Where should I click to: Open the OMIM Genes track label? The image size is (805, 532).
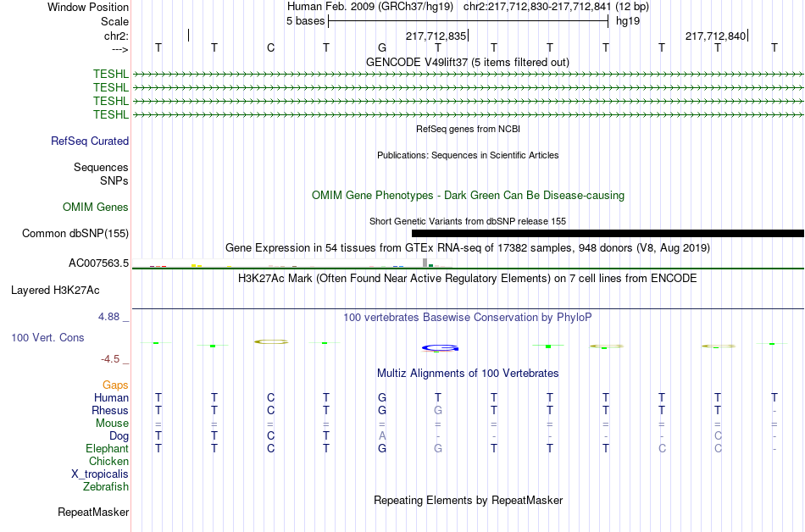[x=96, y=208]
